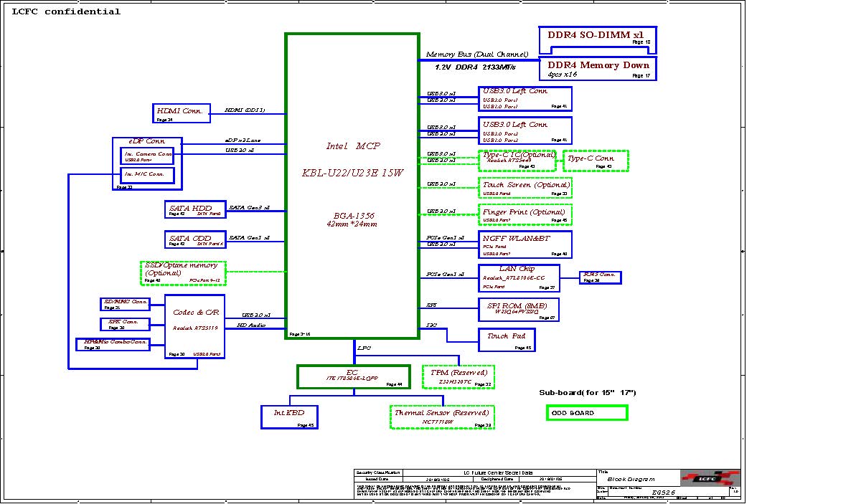Select the Int. Camera Conn block
This screenshot has width=856, height=504.
click(x=147, y=156)
